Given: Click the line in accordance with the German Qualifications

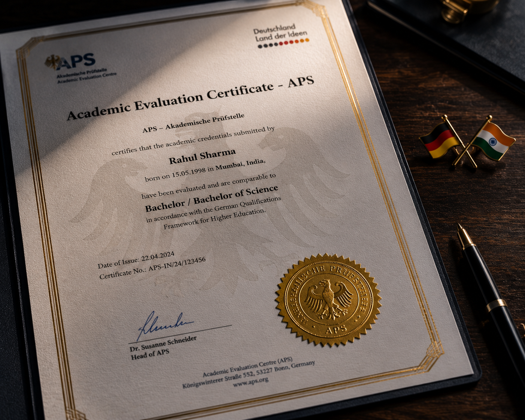Looking at the screenshot, I should [x=213, y=210].
